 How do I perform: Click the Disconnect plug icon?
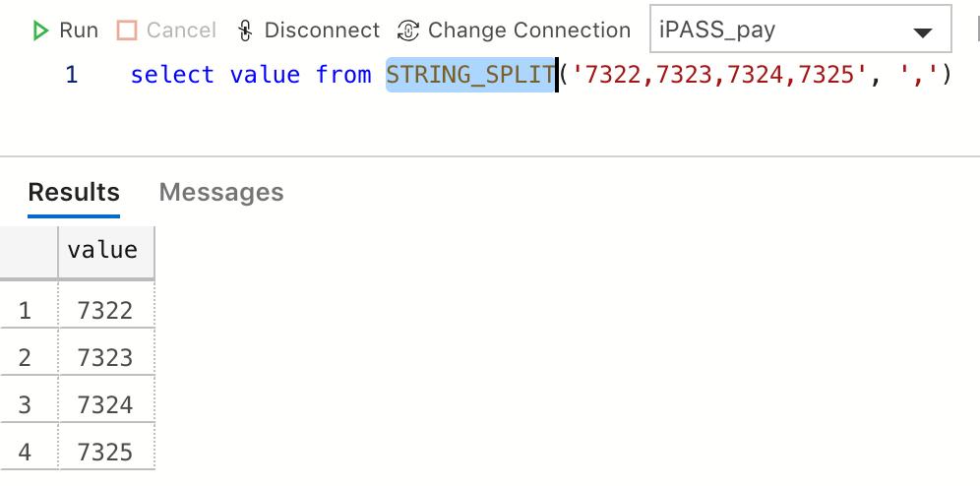[245, 30]
